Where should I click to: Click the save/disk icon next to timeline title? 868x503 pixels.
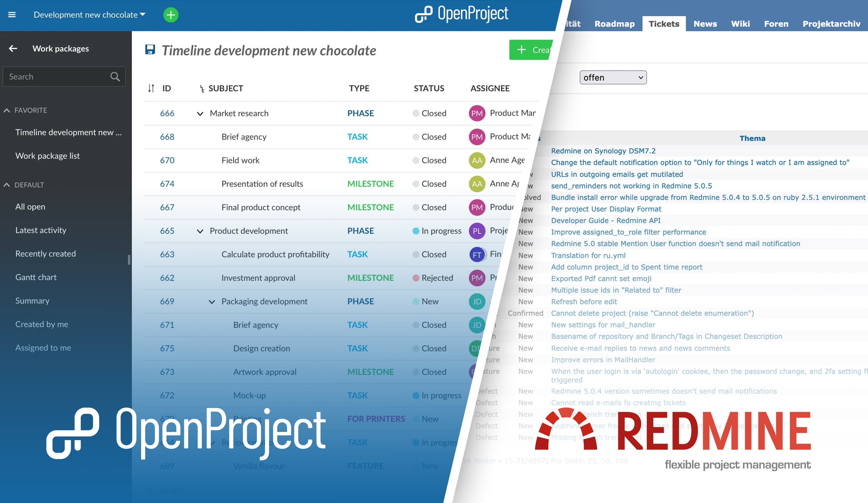coord(150,50)
